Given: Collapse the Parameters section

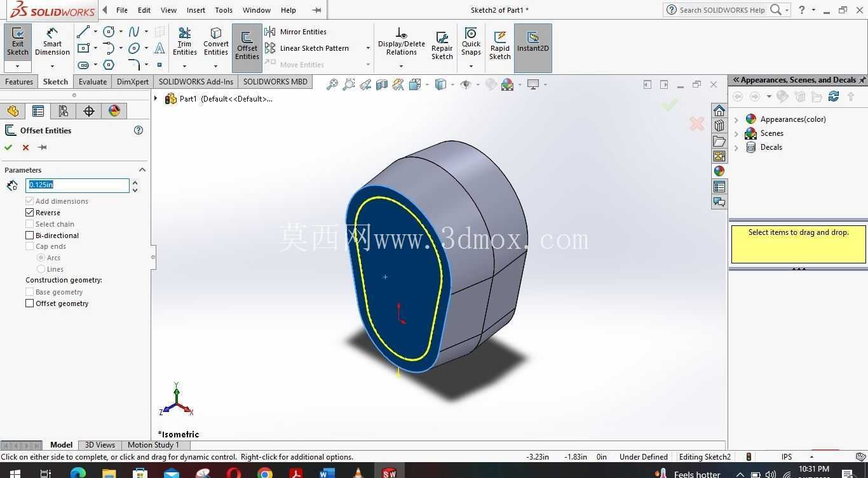Looking at the screenshot, I should [x=142, y=170].
